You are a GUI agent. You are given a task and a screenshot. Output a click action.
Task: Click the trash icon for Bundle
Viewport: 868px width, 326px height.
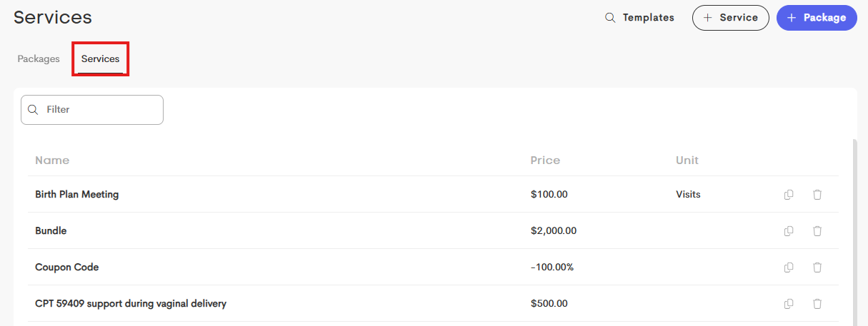[x=817, y=230]
